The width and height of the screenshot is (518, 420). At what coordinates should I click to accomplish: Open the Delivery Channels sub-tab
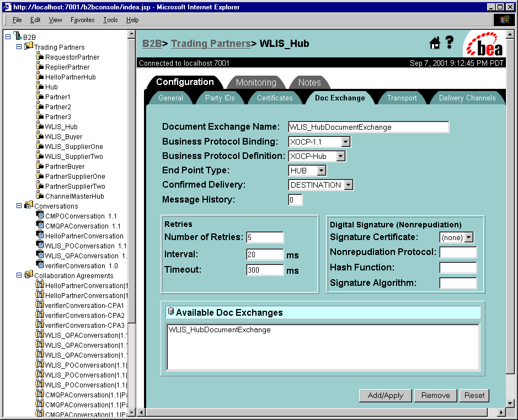coord(467,98)
